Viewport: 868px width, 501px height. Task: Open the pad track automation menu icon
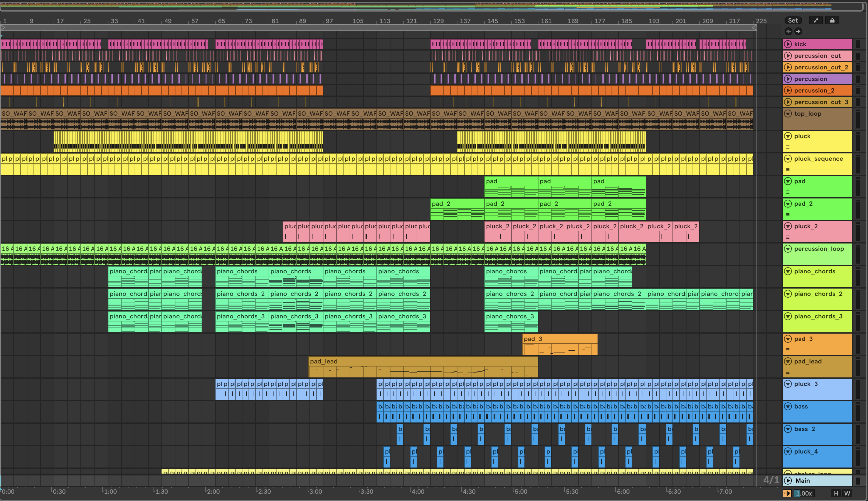(788, 192)
